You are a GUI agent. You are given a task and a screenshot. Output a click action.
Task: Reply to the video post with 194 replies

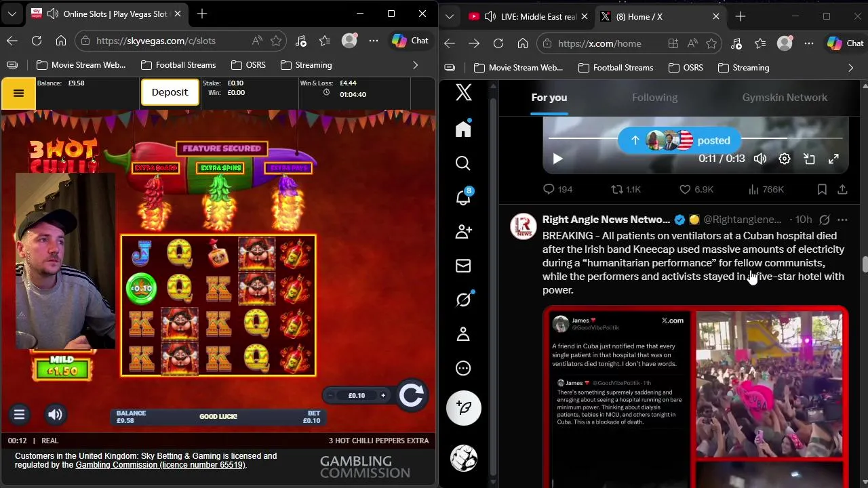pos(557,190)
